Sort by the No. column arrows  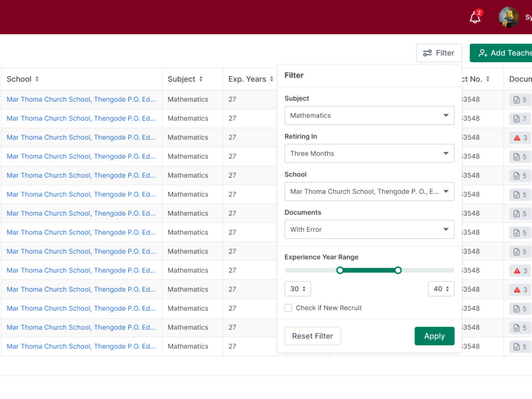[487, 79]
